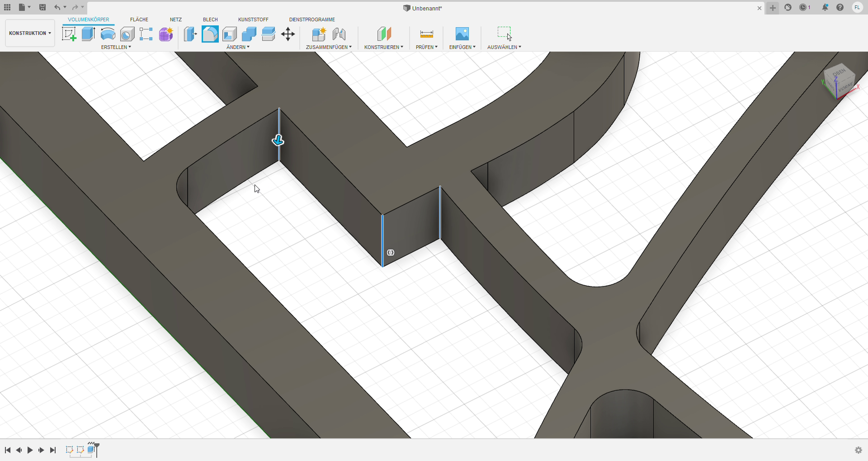The height and width of the screenshot is (461, 868).
Task: Switch to the FLÄCHE tab
Action: coord(139,19)
